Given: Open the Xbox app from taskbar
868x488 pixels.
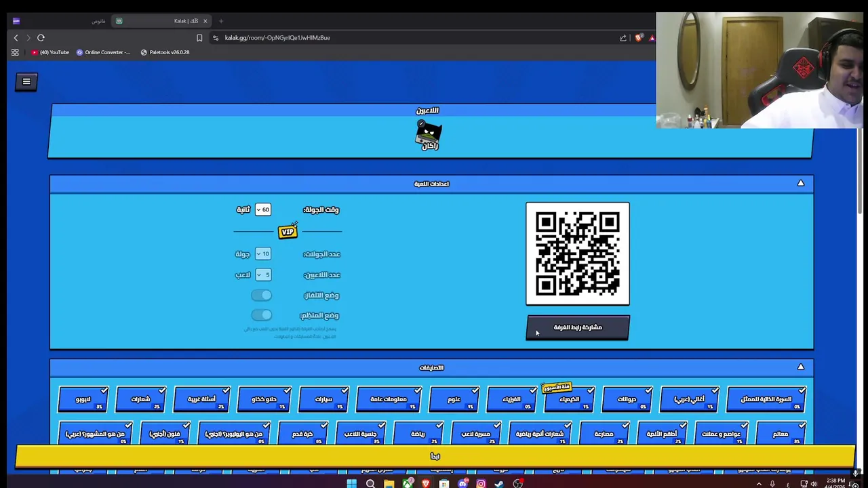Looking at the screenshot, I should 407,483.
